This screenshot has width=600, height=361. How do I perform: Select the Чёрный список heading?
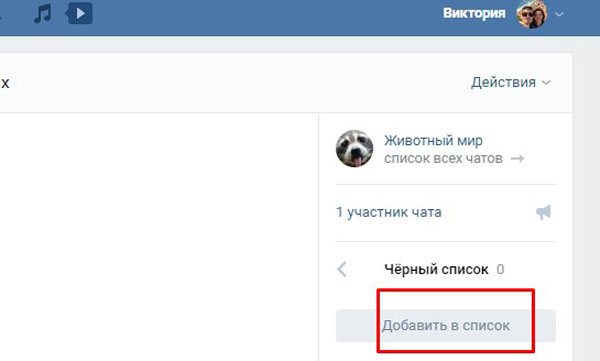tap(436, 269)
